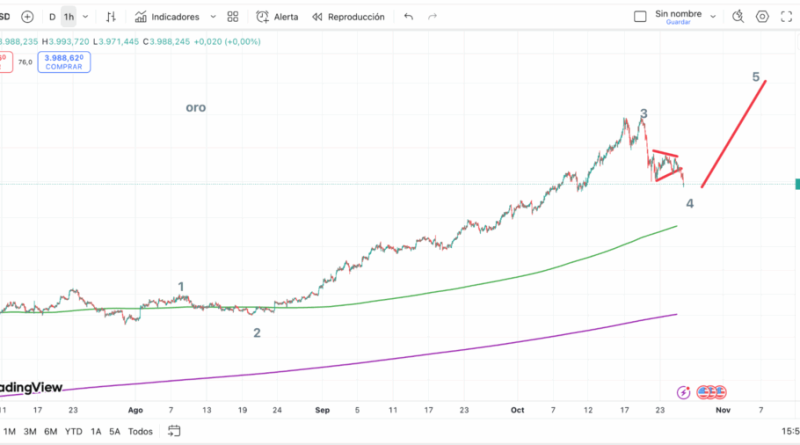Select the D daily timeframe
The width and height of the screenshot is (800, 445).
click(52, 17)
